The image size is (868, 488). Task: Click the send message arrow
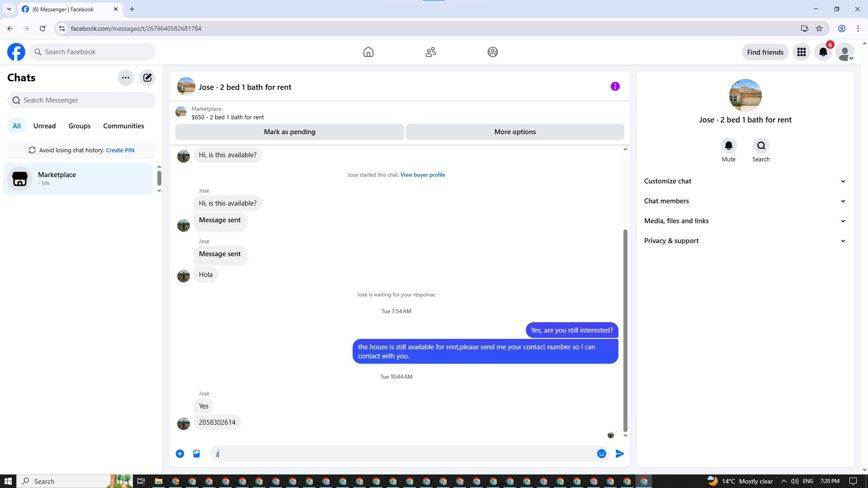[619, 454]
